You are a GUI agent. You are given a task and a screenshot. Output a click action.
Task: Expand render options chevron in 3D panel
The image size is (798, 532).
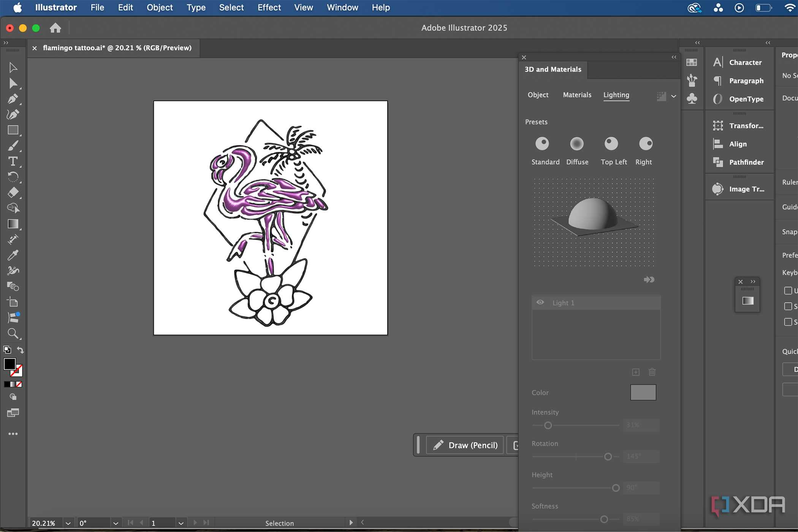(674, 96)
